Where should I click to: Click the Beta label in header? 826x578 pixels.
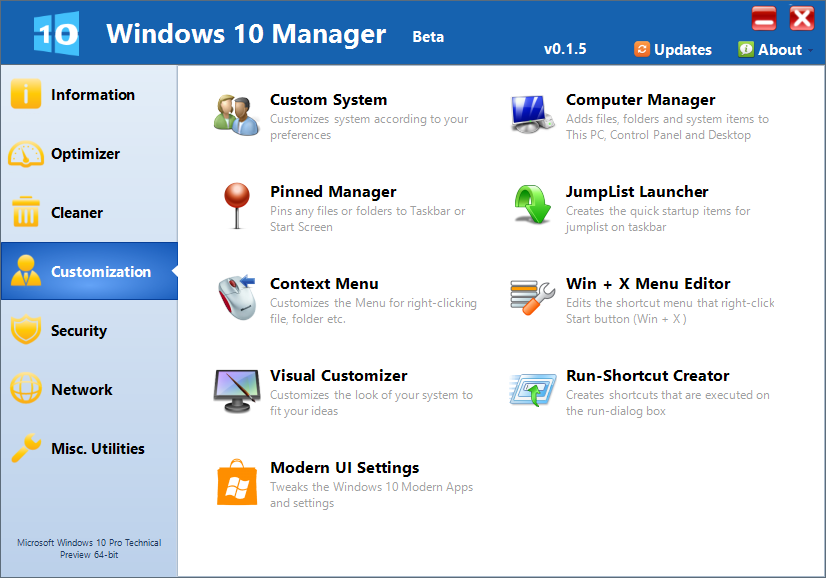click(x=428, y=37)
